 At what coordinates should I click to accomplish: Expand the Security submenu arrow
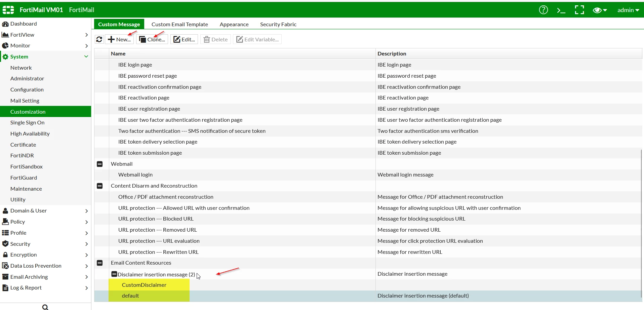(86, 244)
